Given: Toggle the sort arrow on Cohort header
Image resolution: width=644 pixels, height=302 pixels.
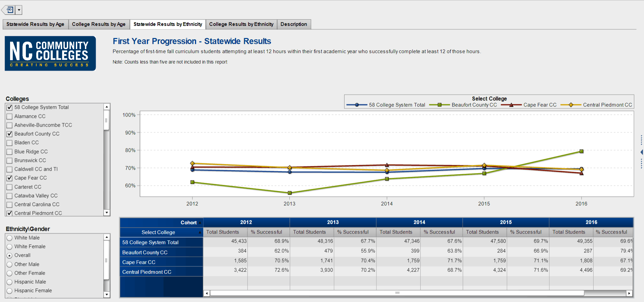Looking at the screenshot, I should [x=200, y=223].
